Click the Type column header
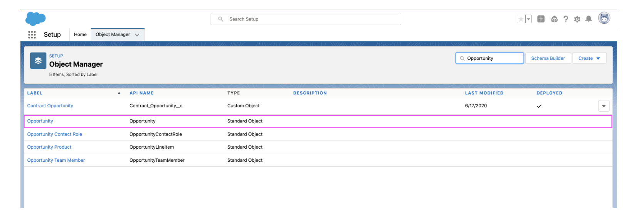 pos(234,93)
